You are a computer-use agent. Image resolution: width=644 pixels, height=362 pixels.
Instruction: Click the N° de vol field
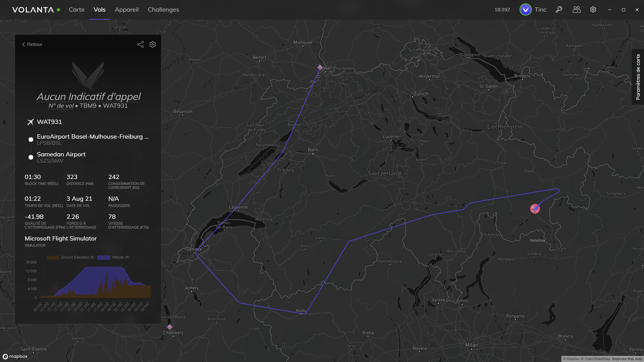point(61,106)
